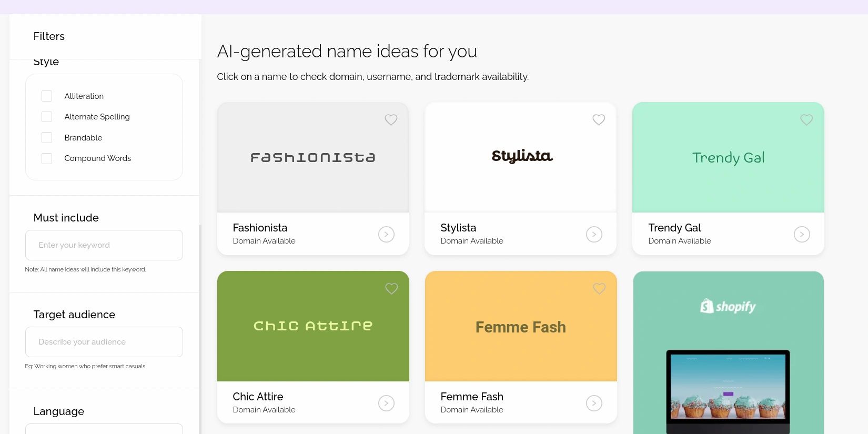Screen dimensions: 868x434
Task: Favorite the Fashionista name with heart icon
Action: click(x=391, y=120)
